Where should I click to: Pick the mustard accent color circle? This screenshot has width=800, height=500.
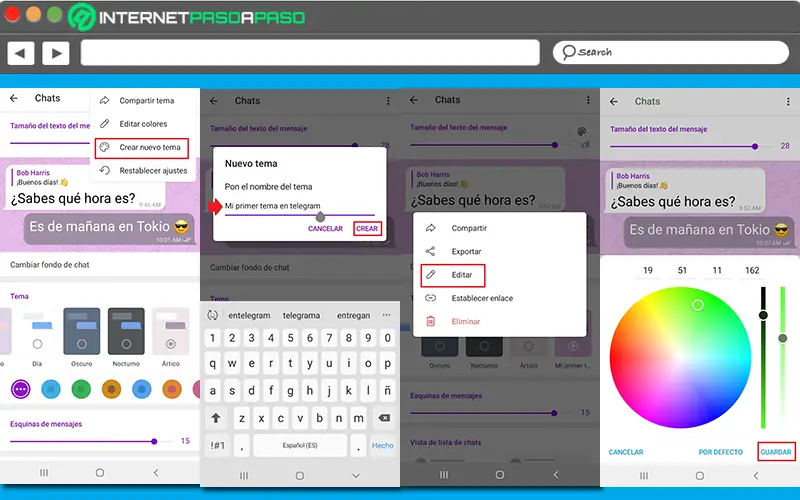pos(111,389)
